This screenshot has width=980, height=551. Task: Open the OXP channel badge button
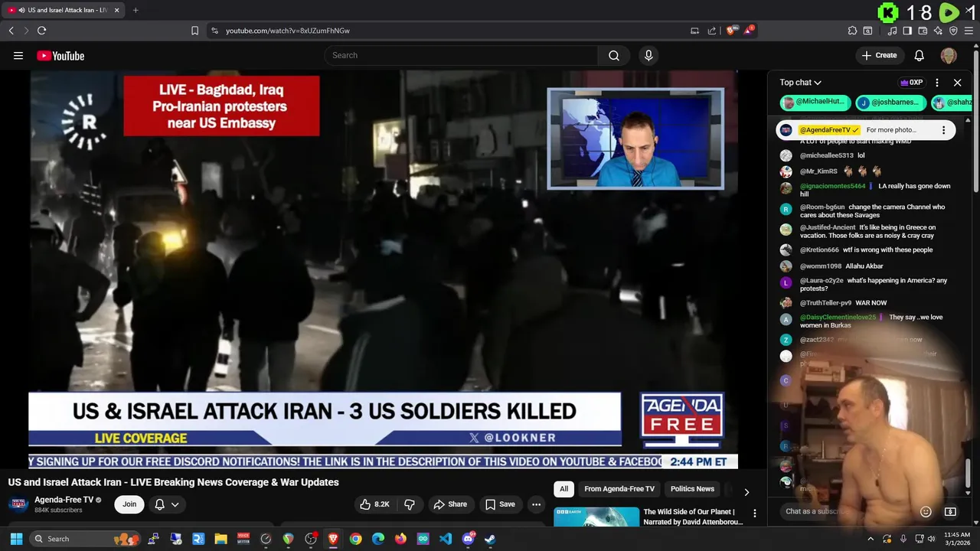pos(912,83)
